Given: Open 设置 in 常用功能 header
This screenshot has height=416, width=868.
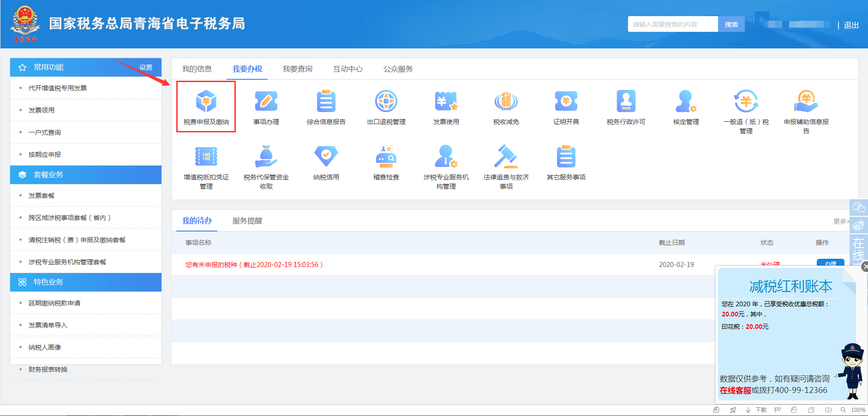Looking at the screenshot, I should 146,67.
